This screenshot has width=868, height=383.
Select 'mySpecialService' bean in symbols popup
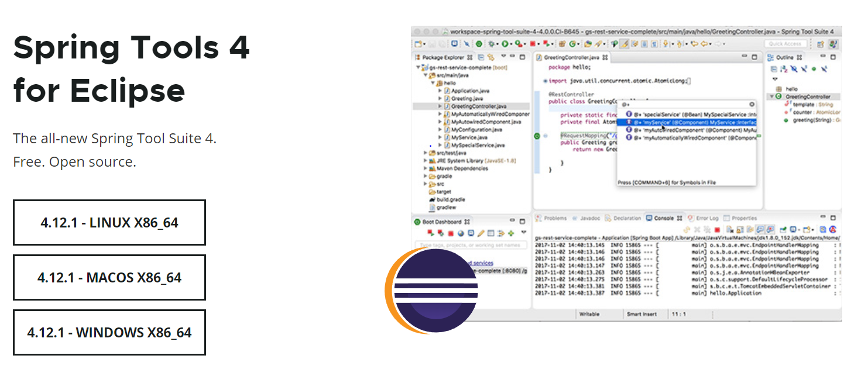coord(691,115)
